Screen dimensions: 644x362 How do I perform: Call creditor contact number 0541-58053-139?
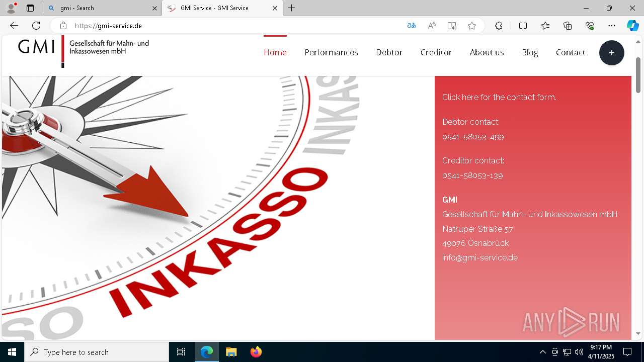pyautogui.click(x=472, y=175)
